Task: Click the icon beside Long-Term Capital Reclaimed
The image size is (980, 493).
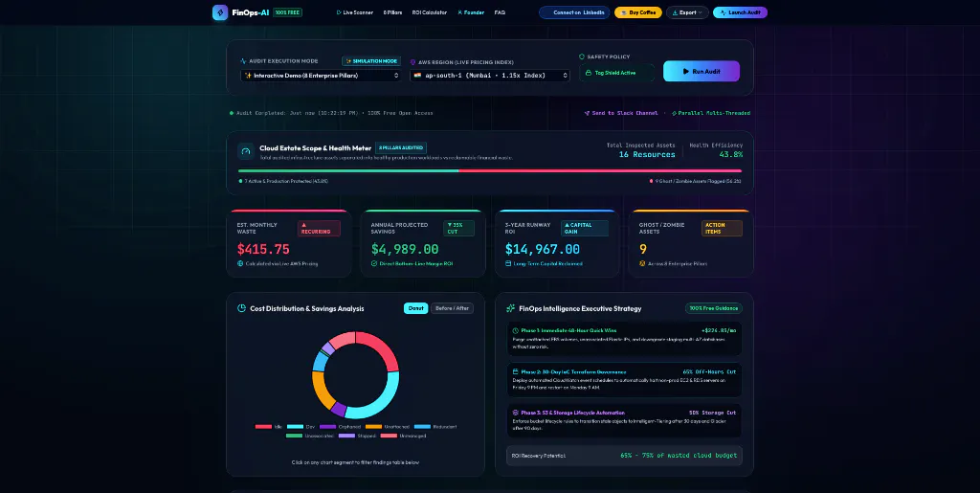Action: [x=507, y=263]
